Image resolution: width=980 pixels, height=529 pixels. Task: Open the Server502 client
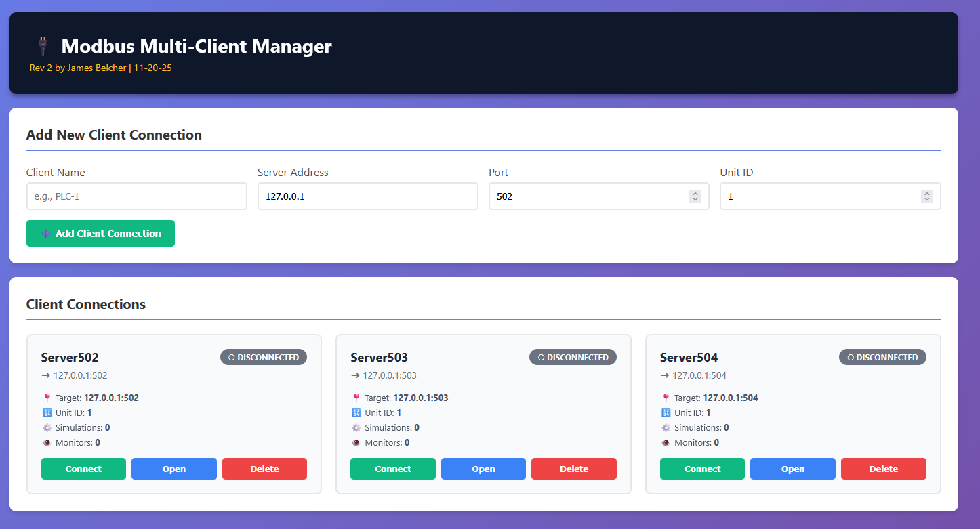[x=174, y=469]
